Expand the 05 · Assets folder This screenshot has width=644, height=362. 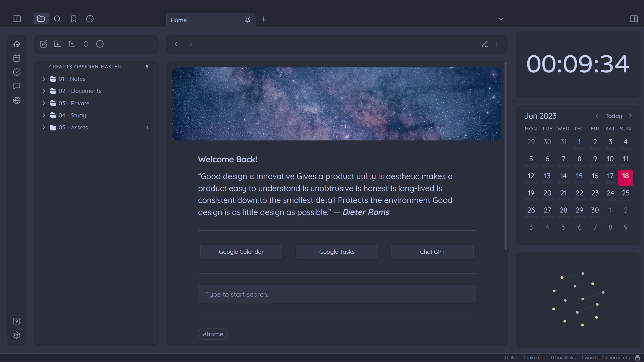[x=44, y=127]
